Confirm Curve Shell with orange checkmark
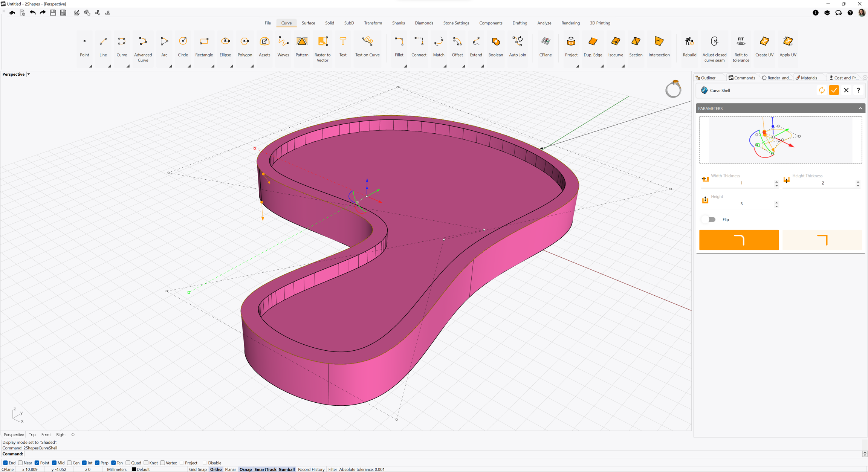 tap(834, 90)
